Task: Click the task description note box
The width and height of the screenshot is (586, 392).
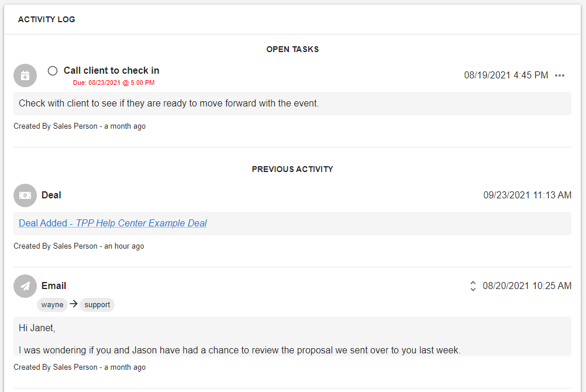Action: (292, 104)
